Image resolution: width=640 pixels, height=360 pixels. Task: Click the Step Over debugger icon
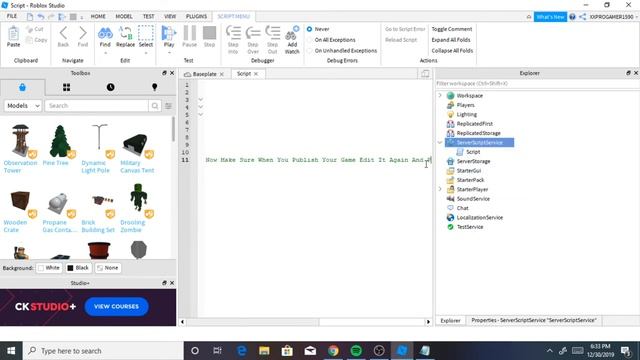coord(253,33)
